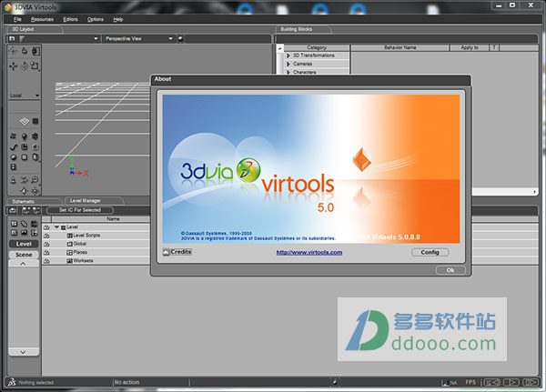Create a new 3D frame icon
The height and width of the screenshot is (392, 546).
(35, 136)
